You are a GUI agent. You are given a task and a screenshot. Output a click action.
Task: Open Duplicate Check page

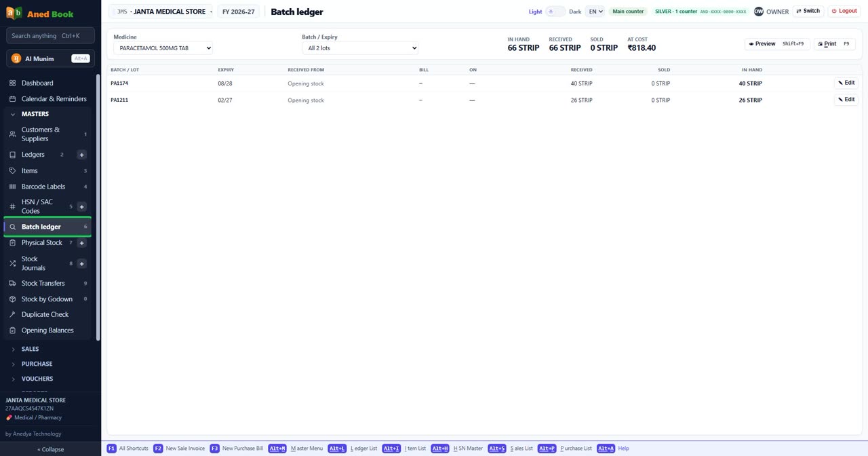47,315
